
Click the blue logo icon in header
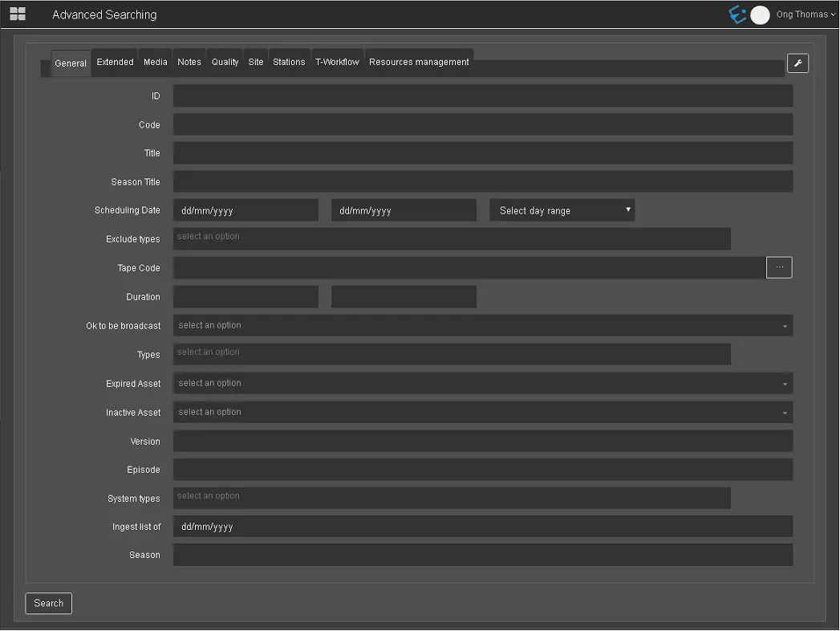737,14
